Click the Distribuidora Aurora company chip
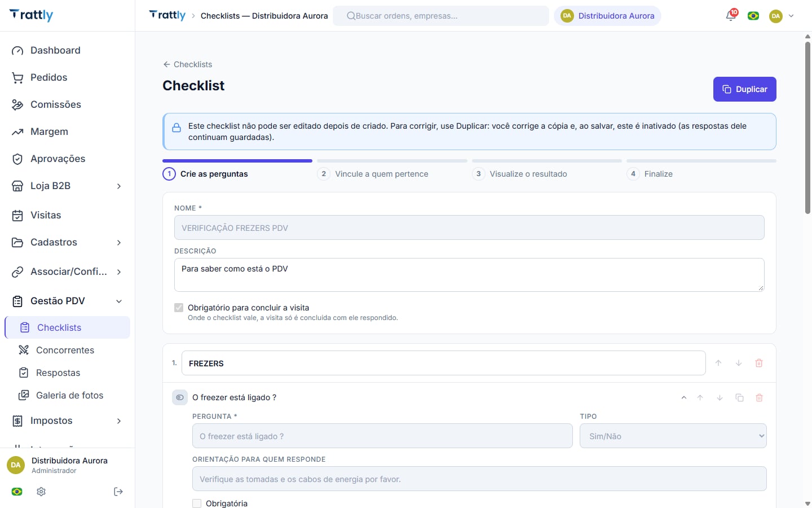812x508 pixels. 607,16
